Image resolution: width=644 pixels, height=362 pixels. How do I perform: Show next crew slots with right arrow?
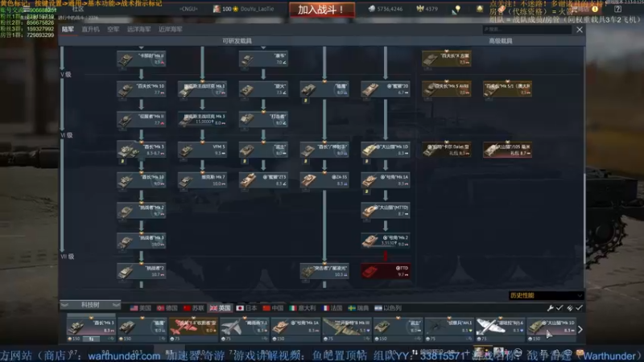click(580, 329)
